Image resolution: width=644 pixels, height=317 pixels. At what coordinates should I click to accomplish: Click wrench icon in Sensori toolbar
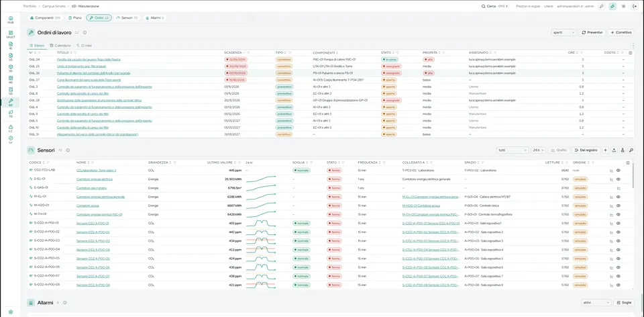click(x=631, y=150)
